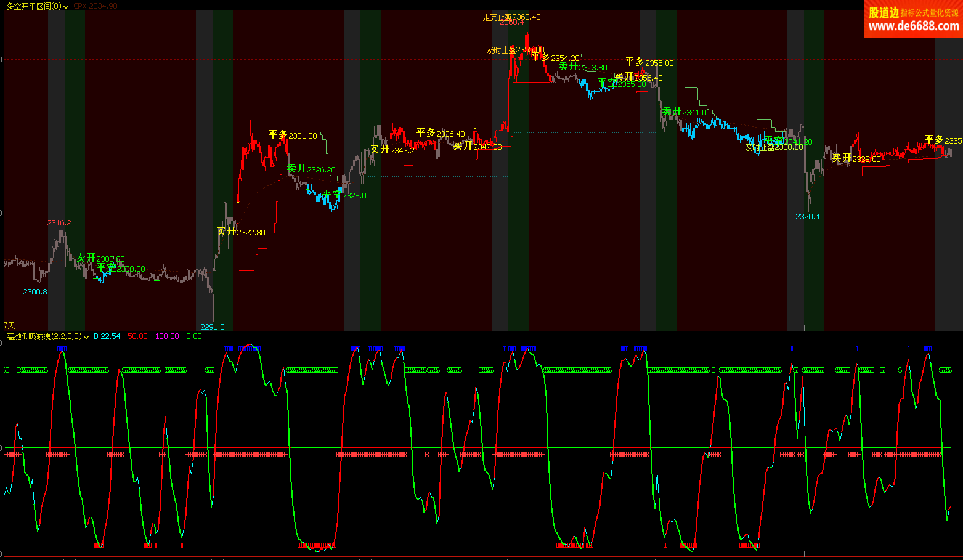The height and width of the screenshot is (560, 963).
Task: Select the 卖开 2326.20 short-entry marker
Action: (311, 169)
